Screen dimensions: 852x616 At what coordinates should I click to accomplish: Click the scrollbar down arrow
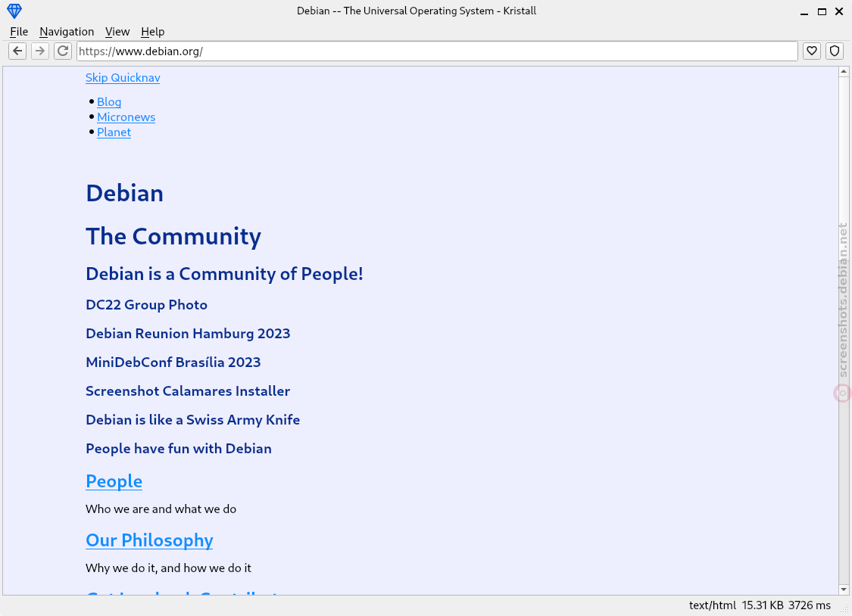coord(844,590)
